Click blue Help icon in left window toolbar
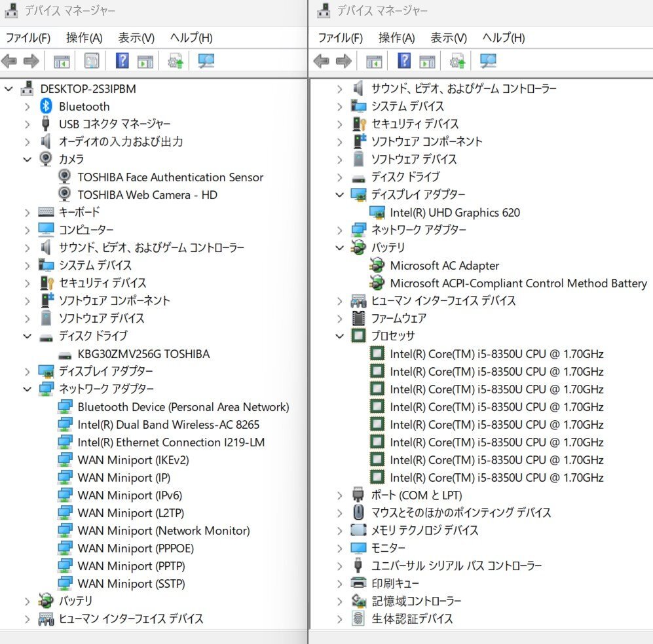The width and height of the screenshot is (653, 644). coord(122,61)
